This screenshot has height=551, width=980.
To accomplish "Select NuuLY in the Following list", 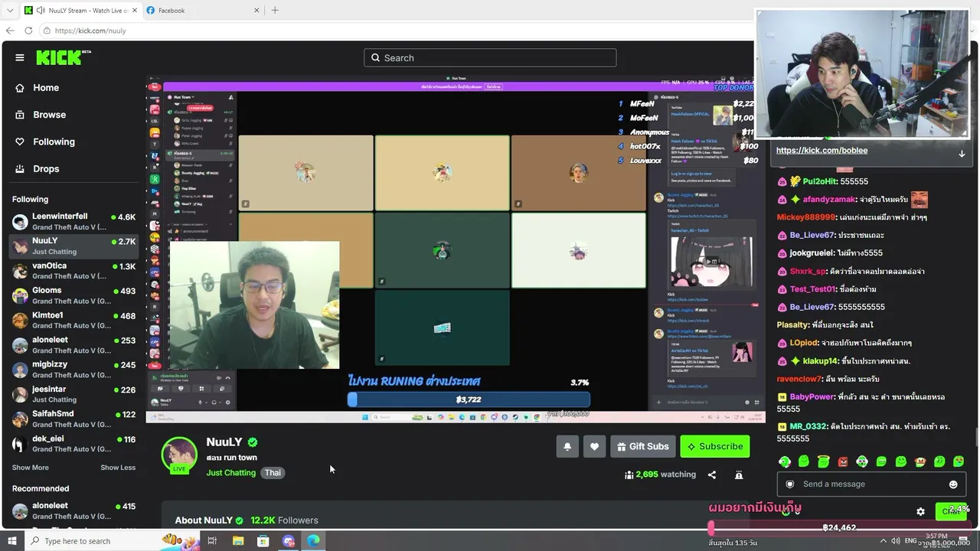I will (73, 246).
